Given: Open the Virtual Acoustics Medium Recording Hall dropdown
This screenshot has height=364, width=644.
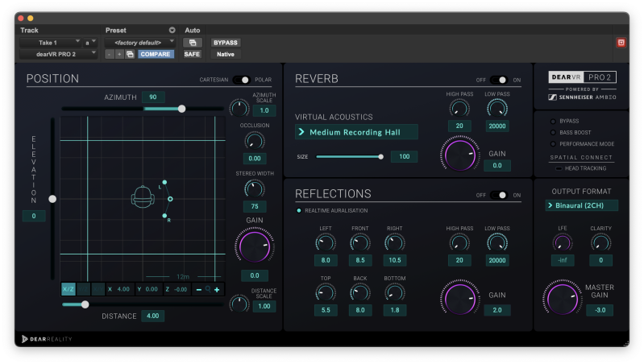Looking at the screenshot, I should click(x=356, y=132).
